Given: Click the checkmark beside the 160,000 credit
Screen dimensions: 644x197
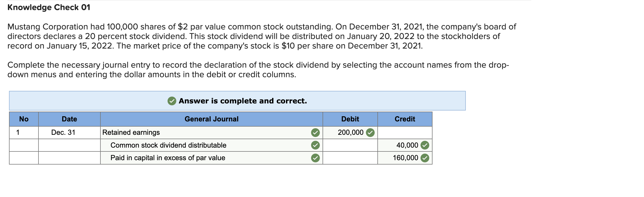Looking at the screenshot, I should [x=425, y=158].
